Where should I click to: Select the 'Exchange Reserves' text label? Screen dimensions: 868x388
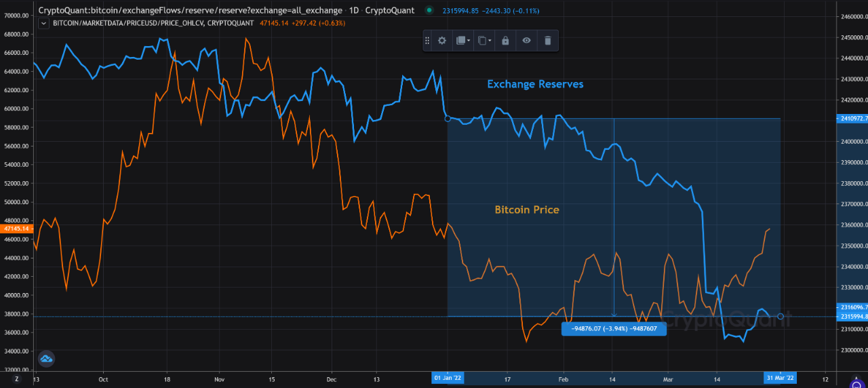pyautogui.click(x=535, y=84)
